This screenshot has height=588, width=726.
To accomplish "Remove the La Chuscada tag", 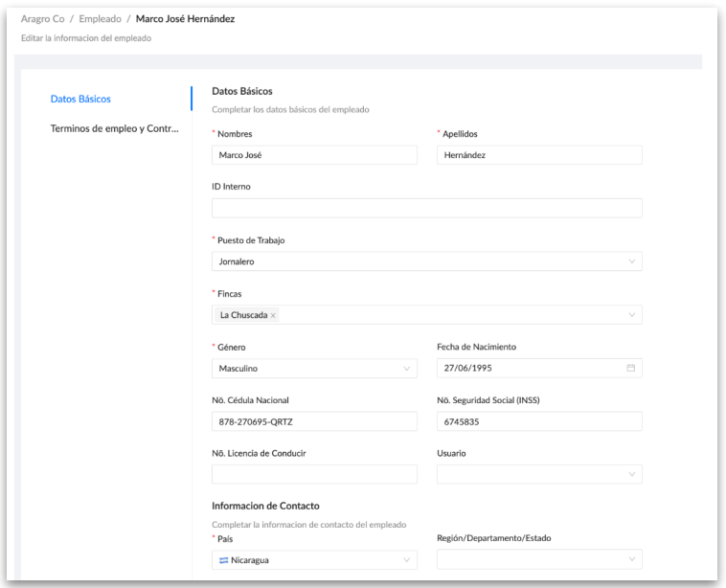I will (273, 315).
